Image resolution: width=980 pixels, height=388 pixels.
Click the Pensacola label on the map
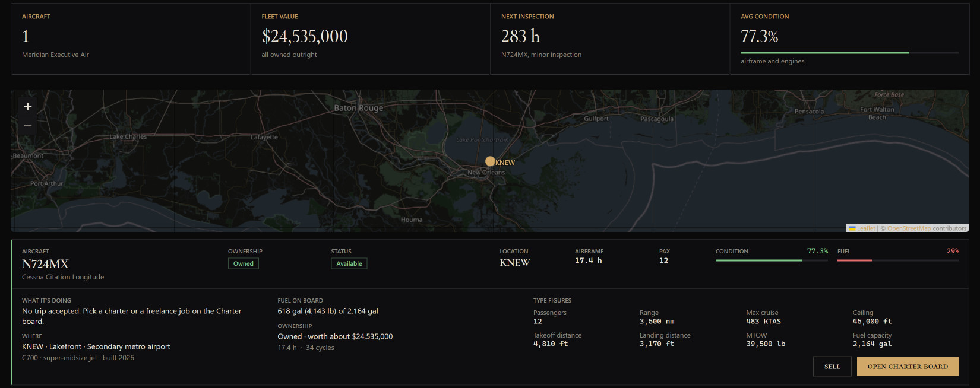[x=809, y=112]
